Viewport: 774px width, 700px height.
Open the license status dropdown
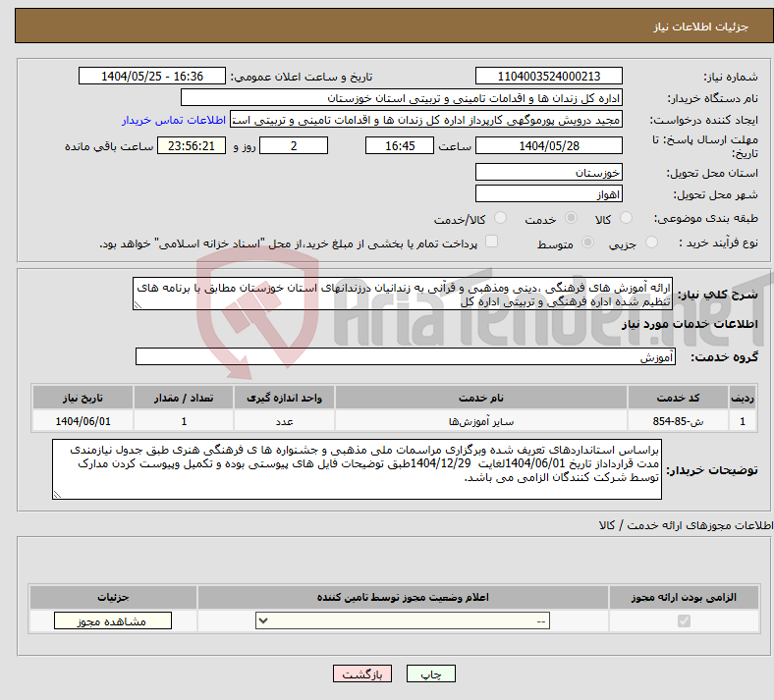[403, 620]
